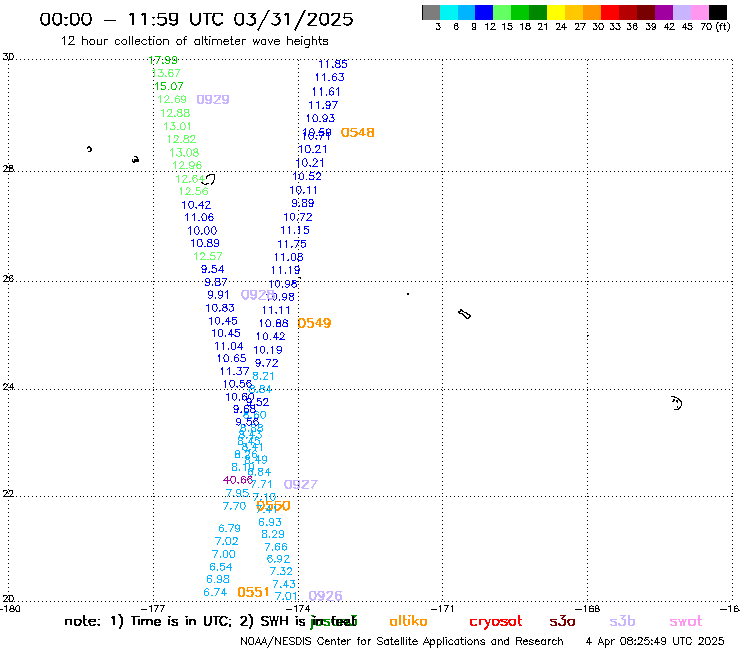Click the wave height value 9.54
The image size is (740, 650).
[x=212, y=270]
